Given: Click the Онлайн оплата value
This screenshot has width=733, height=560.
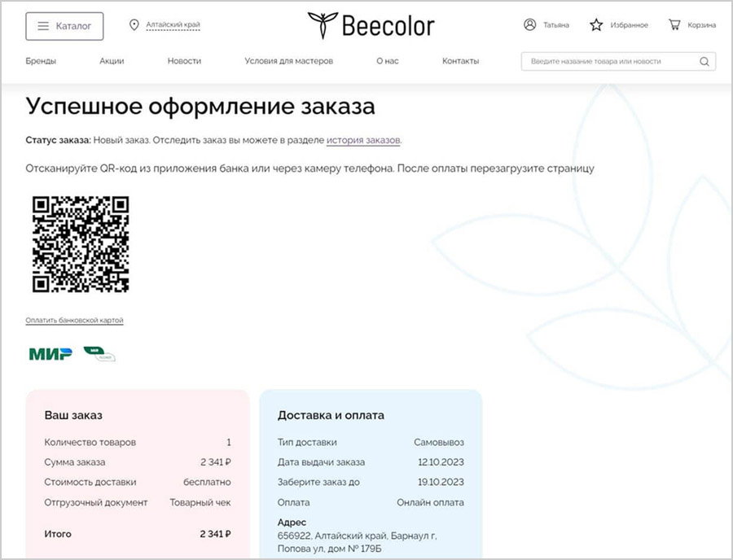Looking at the screenshot, I should [431, 502].
